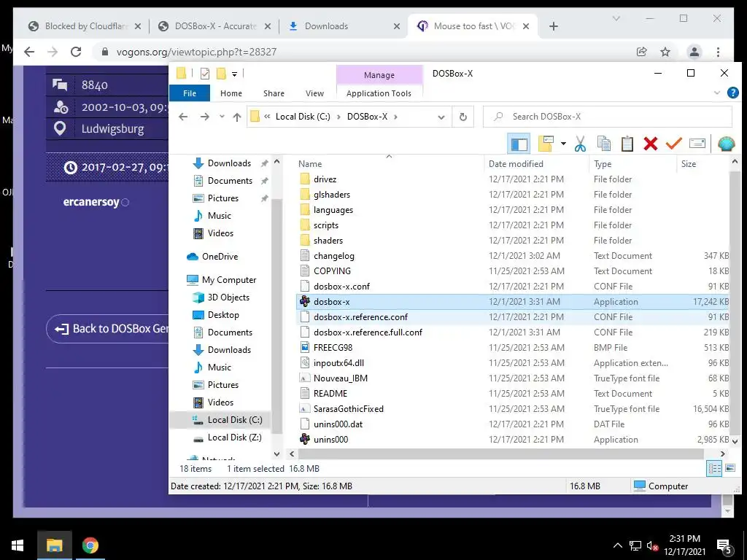
Task: Select the unins000 application file
Action: 330,440
